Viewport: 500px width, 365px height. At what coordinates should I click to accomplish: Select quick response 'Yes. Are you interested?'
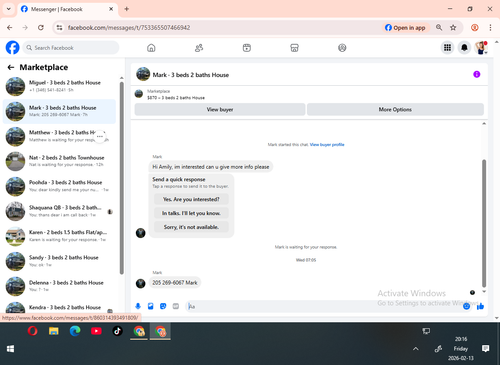[x=191, y=199]
